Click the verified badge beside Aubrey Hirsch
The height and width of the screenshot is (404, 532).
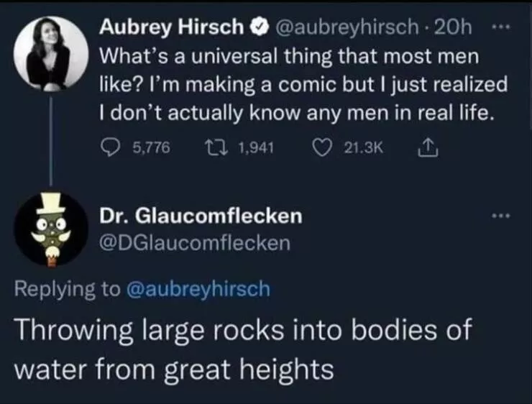[x=255, y=27]
